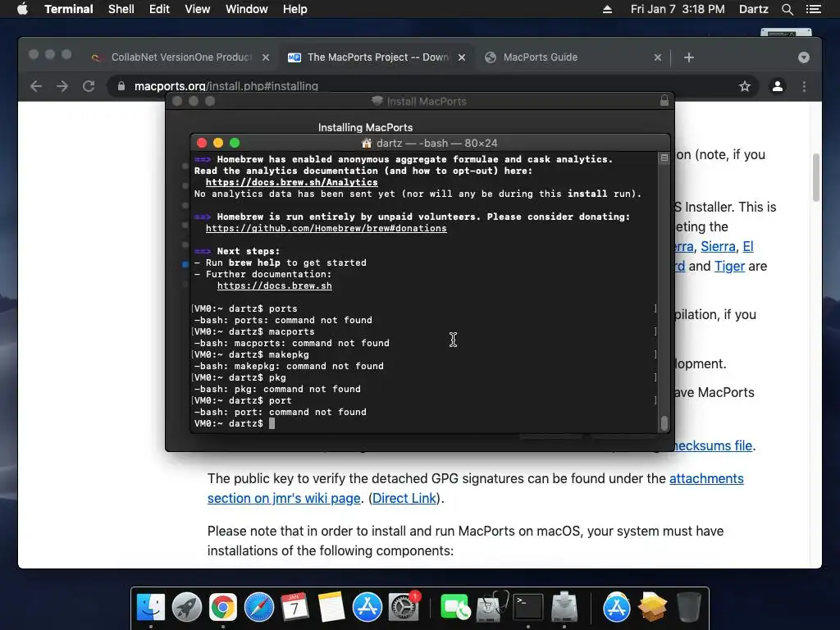Image resolution: width=840 pixels, height=630 pixels.
Task: Open the Shell menu
Action: pyautogui.click(x=121, y=9)
